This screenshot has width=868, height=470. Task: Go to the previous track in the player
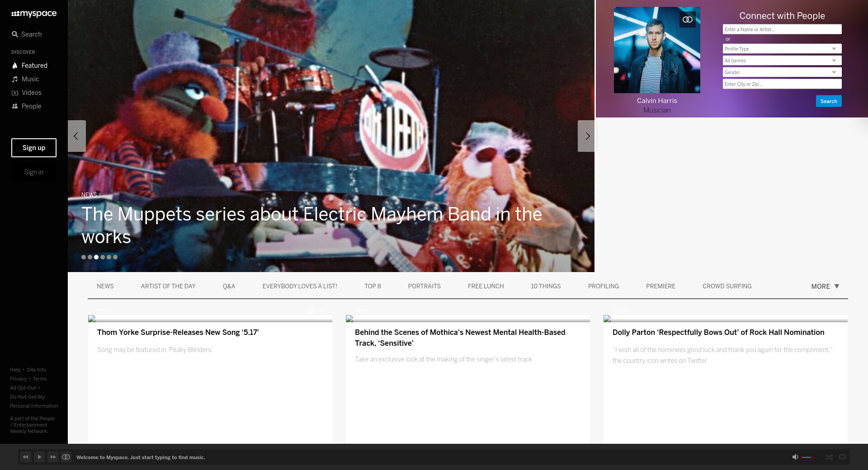tap(26, 457)
